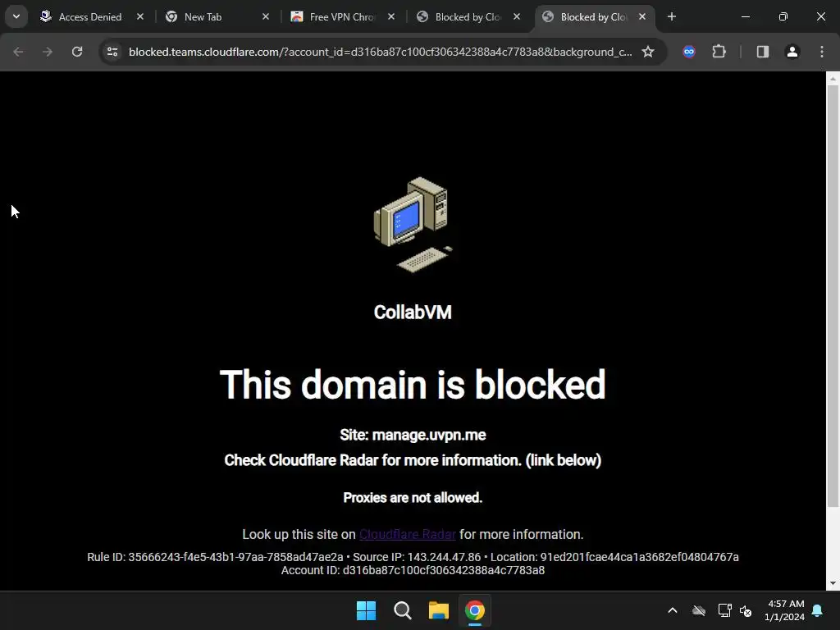
Task: Bookmark this page with the star icon
Action: [x=648, y=52]
